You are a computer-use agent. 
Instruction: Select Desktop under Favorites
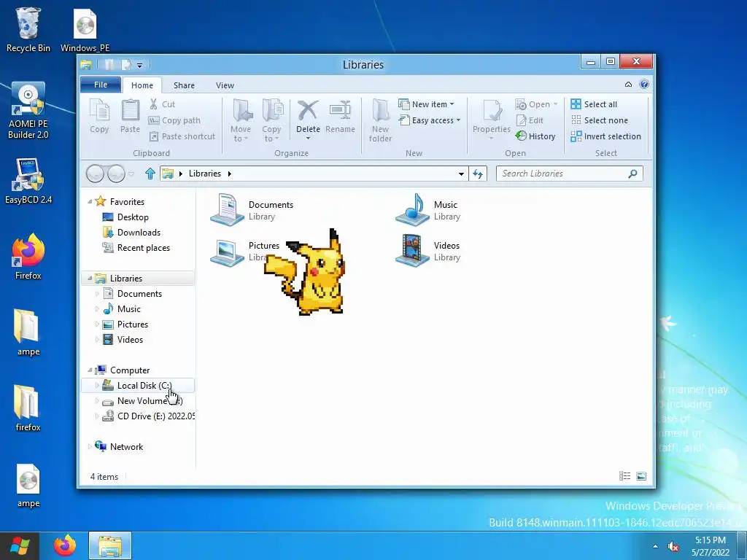click(x=133, y=217)
